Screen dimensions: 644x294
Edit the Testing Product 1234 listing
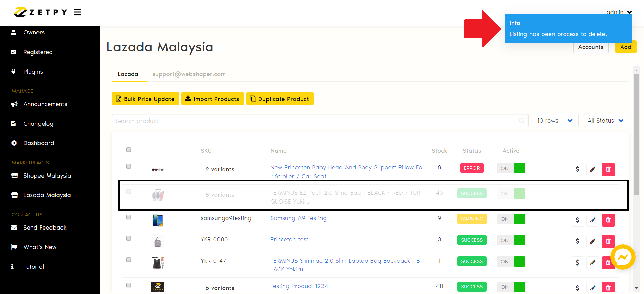pos(593,288)
